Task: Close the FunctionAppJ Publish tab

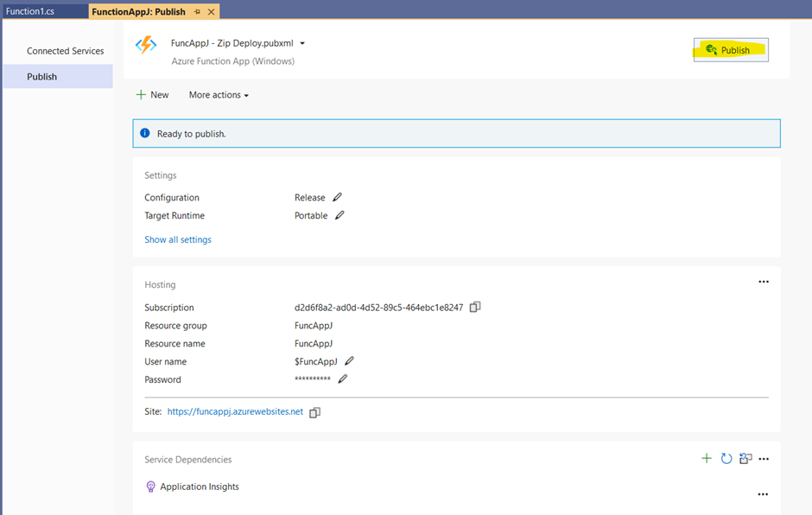Action: 212,11
